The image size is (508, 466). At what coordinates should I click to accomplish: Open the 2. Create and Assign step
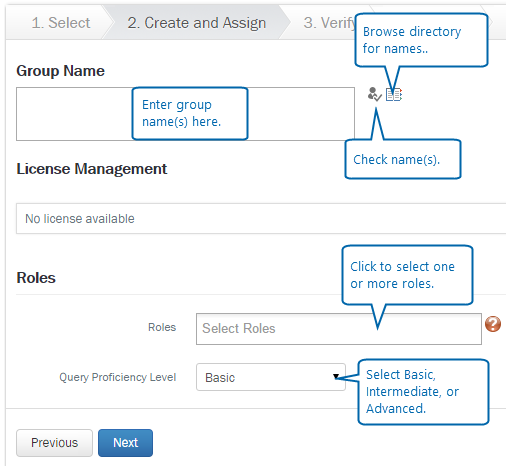point(197,23)
